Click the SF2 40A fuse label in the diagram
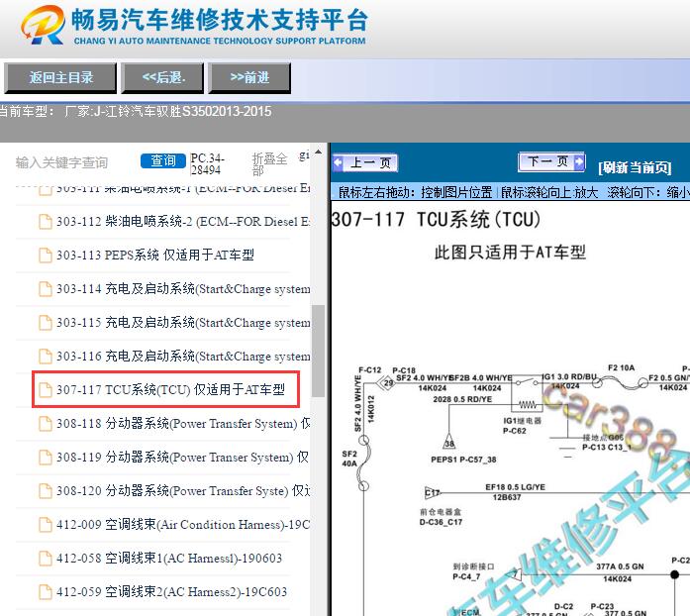 point(349,459)
